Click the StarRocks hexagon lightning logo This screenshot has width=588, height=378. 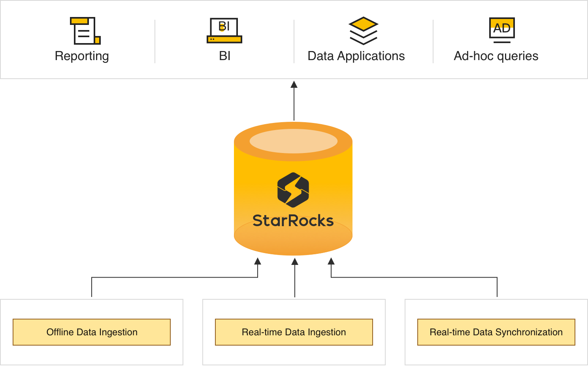coord(293,190)
